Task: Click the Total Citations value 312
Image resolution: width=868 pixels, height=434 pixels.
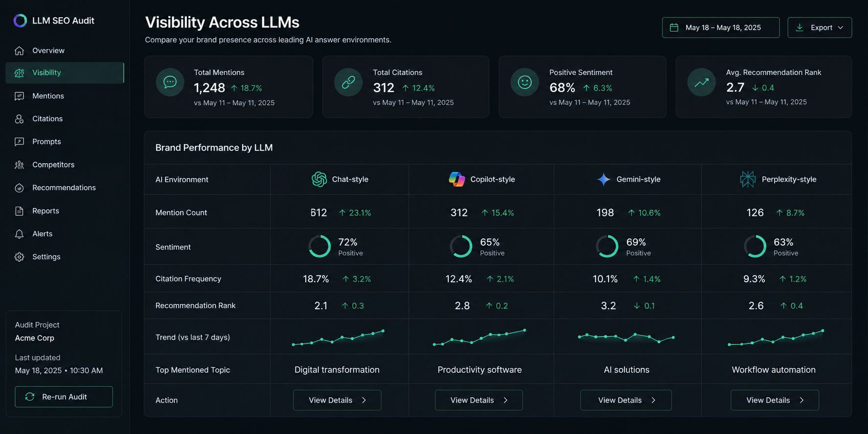Action: pyautogui.click(x=384, y=88)
